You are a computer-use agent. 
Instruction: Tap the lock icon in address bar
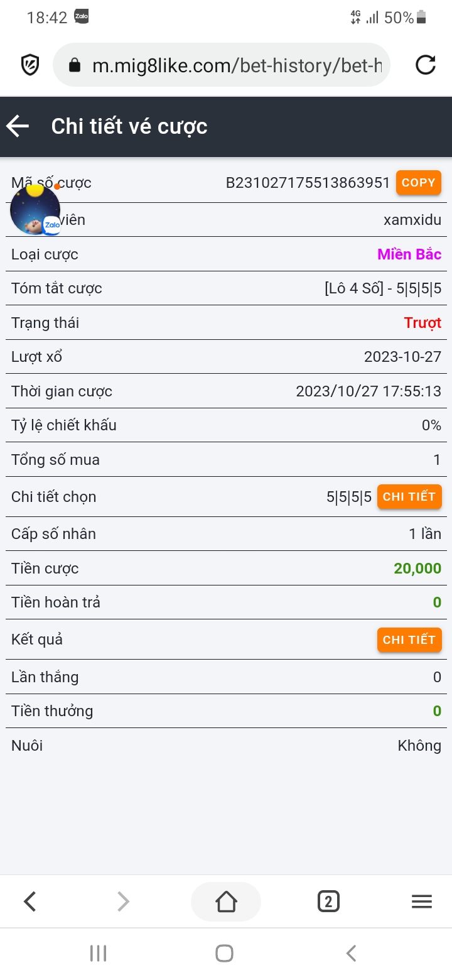coord(75,65)
